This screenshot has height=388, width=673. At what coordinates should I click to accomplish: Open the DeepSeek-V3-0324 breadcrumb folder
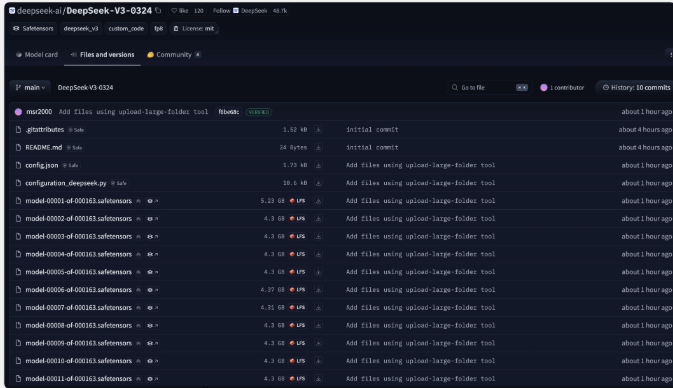pyautogui.click(x=85, y=88)
